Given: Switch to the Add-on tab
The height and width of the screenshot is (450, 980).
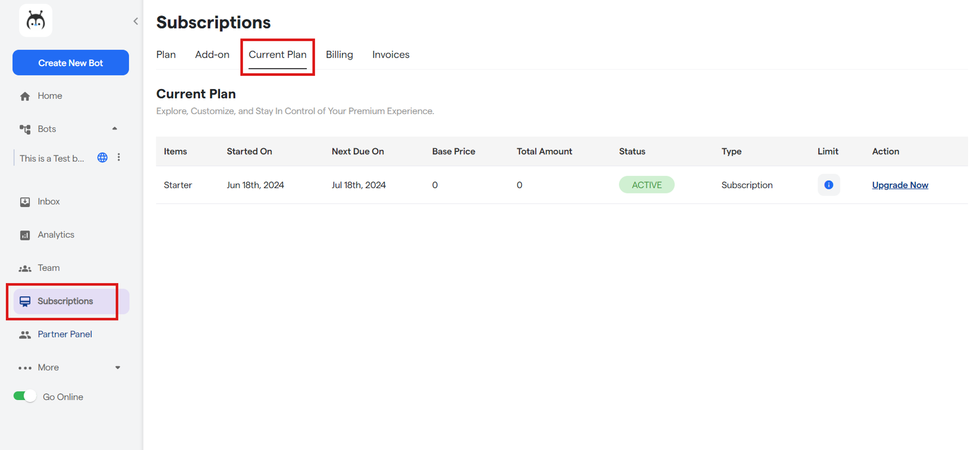Looking at the screenshot, I should click(x=212, y=55).
